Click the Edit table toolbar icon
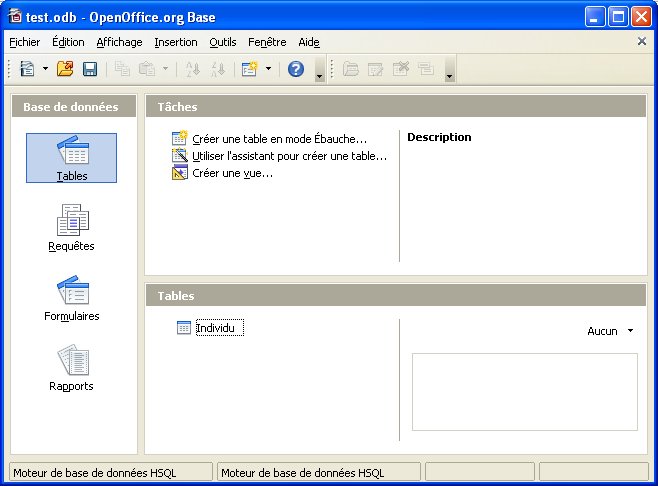Screen dimensions: 658x486 pos(375,68)
